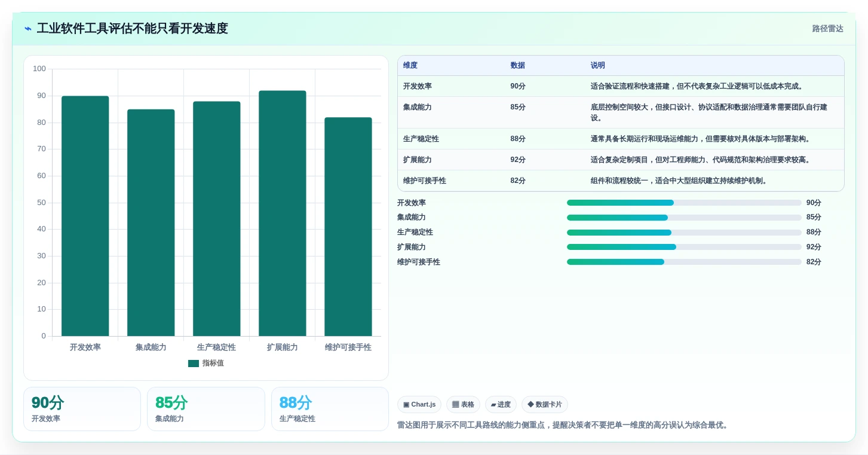Viewport: 868px width, 455px height.
Task: Click the 100 y-axis tick label
Action: 39,69
